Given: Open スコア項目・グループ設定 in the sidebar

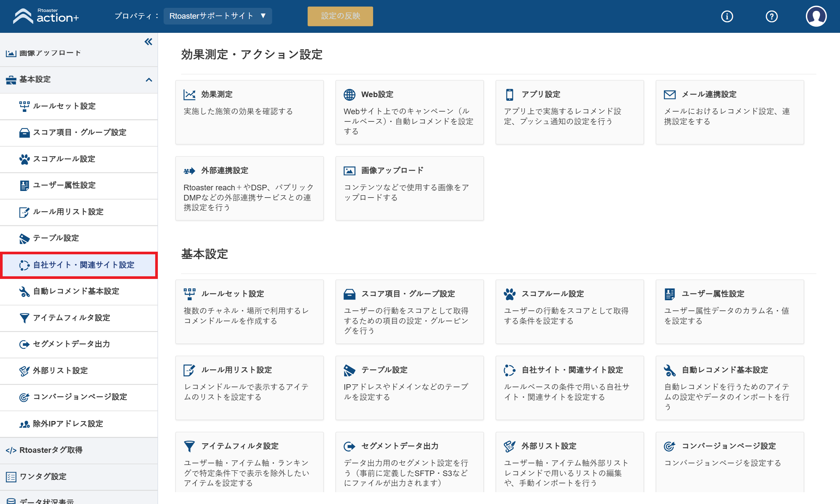Looking at the screenshot, I should coord(79,133).
